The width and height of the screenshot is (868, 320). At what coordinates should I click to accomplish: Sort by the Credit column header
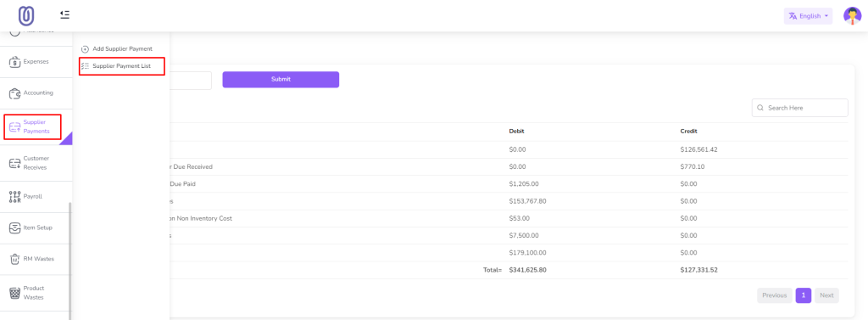click(x=688, y=132)
